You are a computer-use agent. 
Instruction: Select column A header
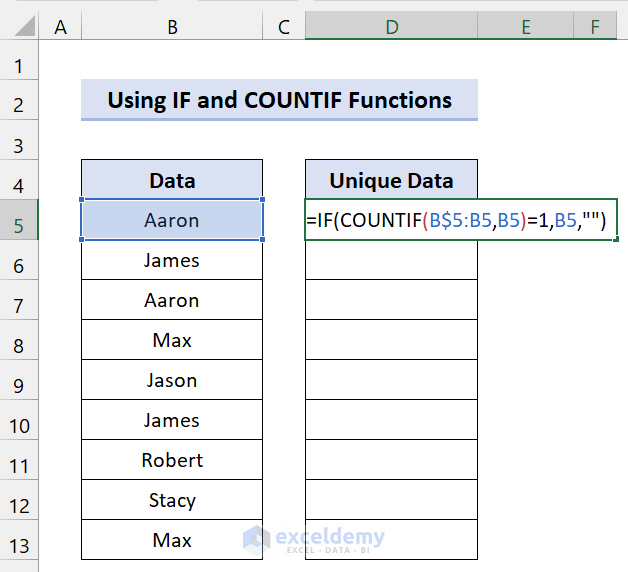(60, 28)
